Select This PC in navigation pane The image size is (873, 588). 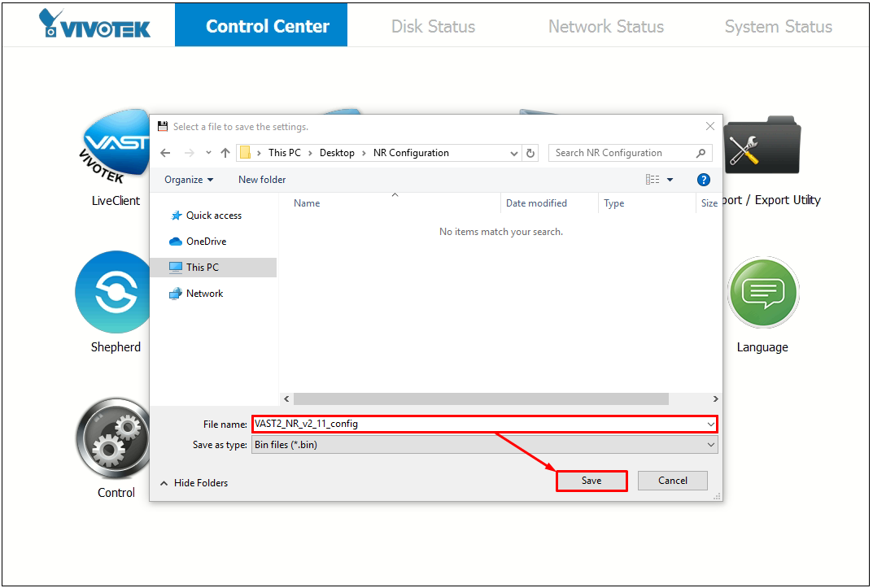point(213,268)
